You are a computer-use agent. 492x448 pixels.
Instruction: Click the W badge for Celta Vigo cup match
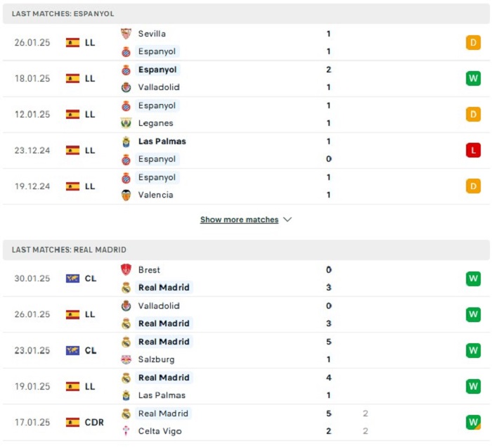[x=473, y=422]
